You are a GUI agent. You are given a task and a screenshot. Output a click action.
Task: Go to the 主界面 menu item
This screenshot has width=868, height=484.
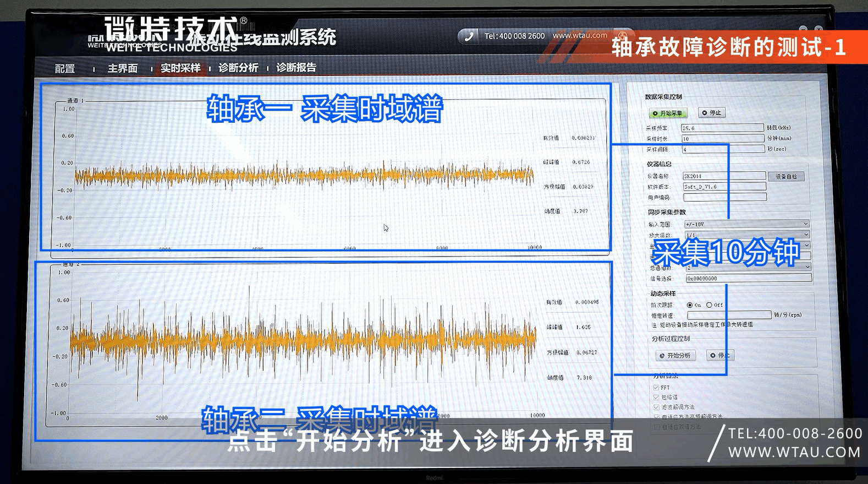(x=122, y=68)
